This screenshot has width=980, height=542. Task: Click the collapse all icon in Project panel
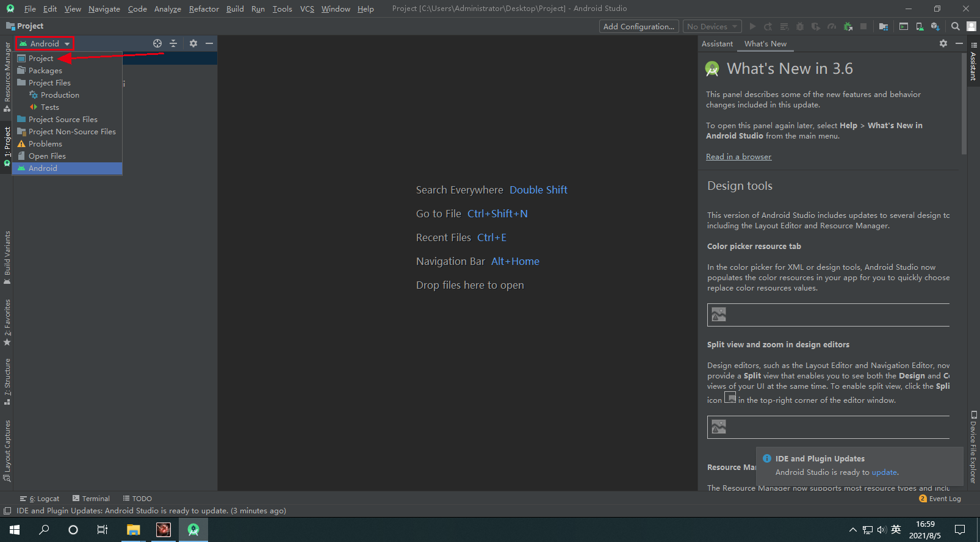[x=173, y=43]
